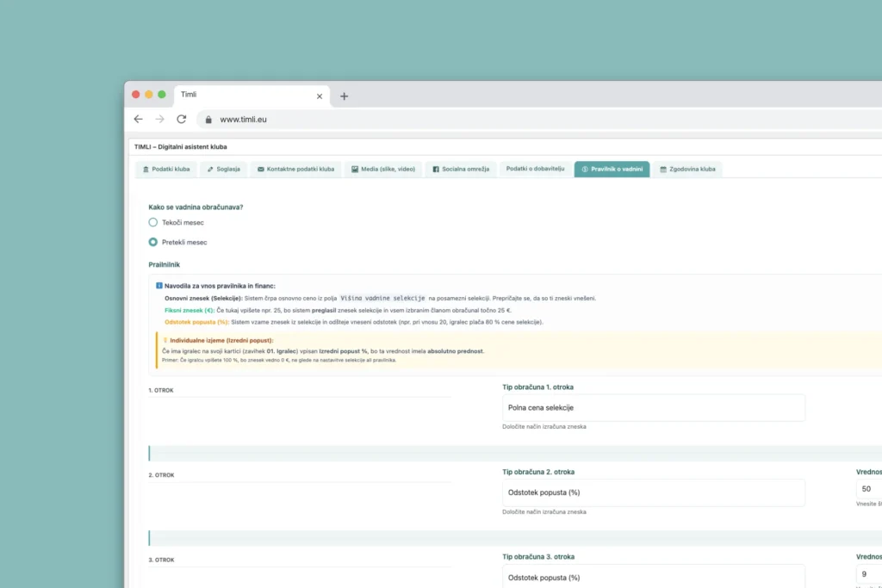Viewport: 882px width, 588px height.
Task: Open the 'Tip obračuna 3. otroka' dropdown
Action: tap(654, 577)
